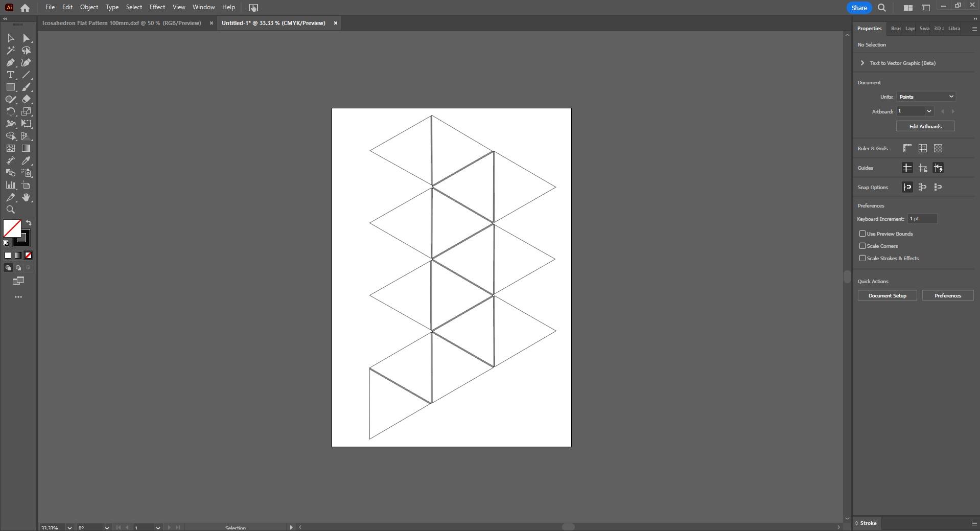The image size is (980, 531).
Task: Open the Window menu
Action: (203, 7)
